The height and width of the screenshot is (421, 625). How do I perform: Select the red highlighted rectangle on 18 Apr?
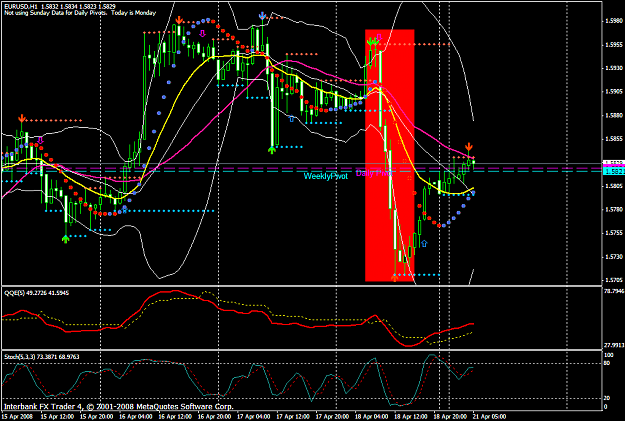pyautogui.click(x=390, y=155)
